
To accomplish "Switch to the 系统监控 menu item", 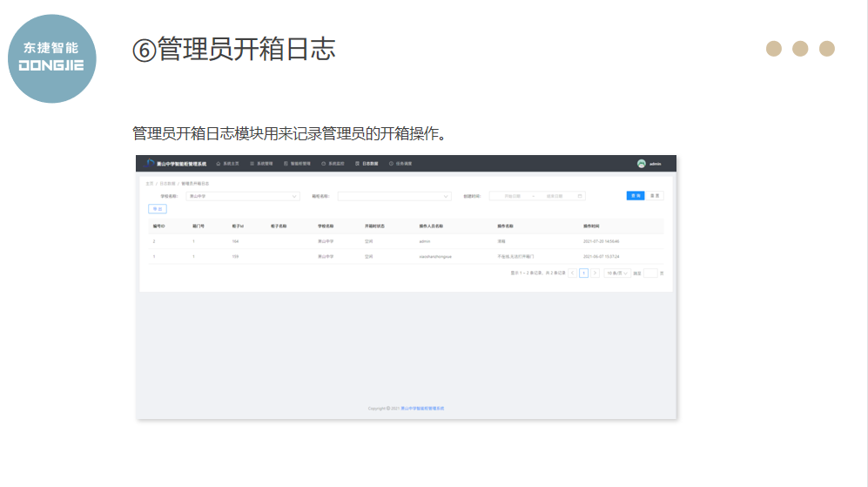I will coord(333,163).
